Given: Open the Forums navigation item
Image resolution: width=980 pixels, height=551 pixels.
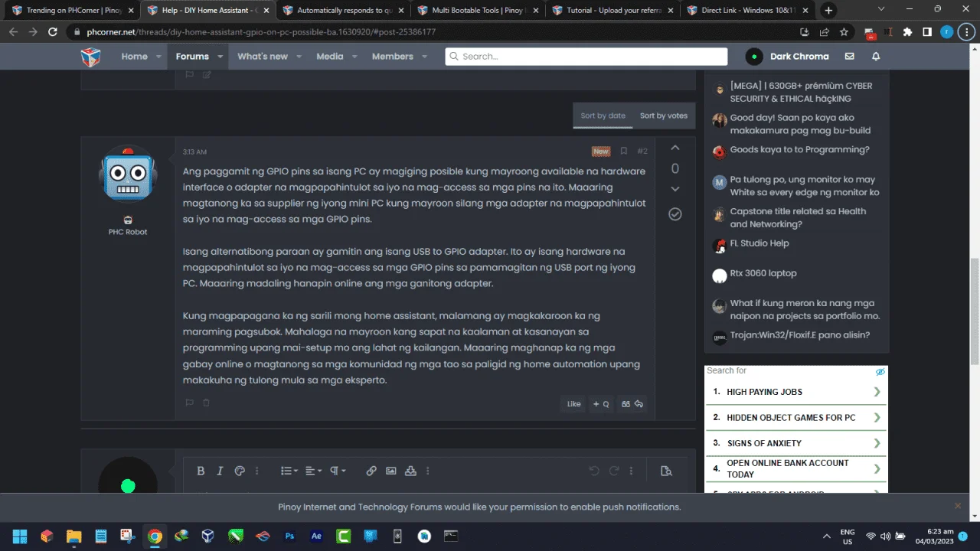Looking at the screenshot, I should pyautogui.click(x=192, y=57).
